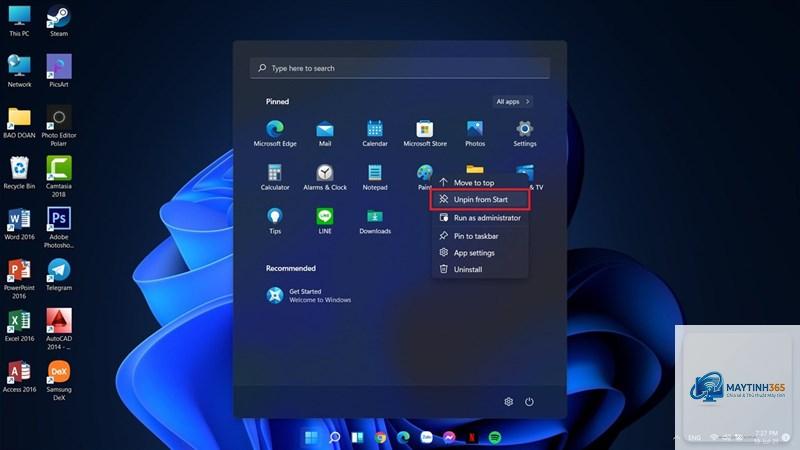Open the pinned Settings app
Image resolution: width=800 pixels, height=450 pixels.
pyautogui.click(x=524, y=133)
